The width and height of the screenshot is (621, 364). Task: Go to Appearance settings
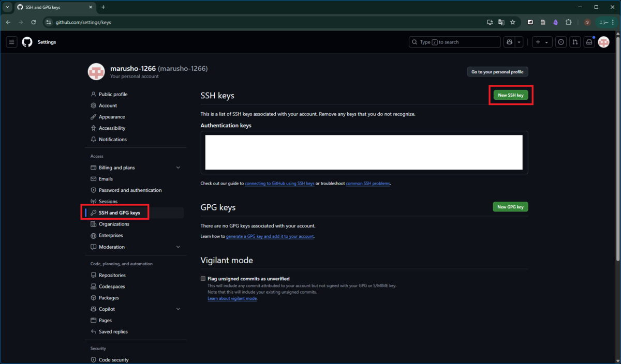112,117
